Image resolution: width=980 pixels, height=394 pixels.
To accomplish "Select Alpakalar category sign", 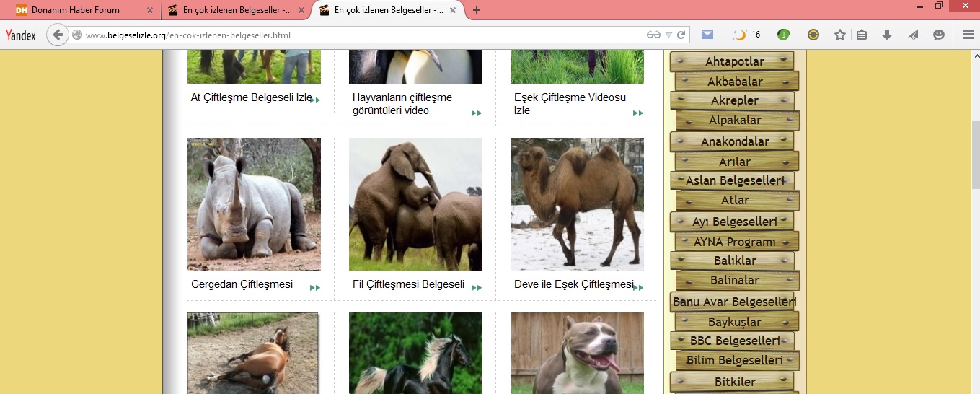I will point(737,120).
